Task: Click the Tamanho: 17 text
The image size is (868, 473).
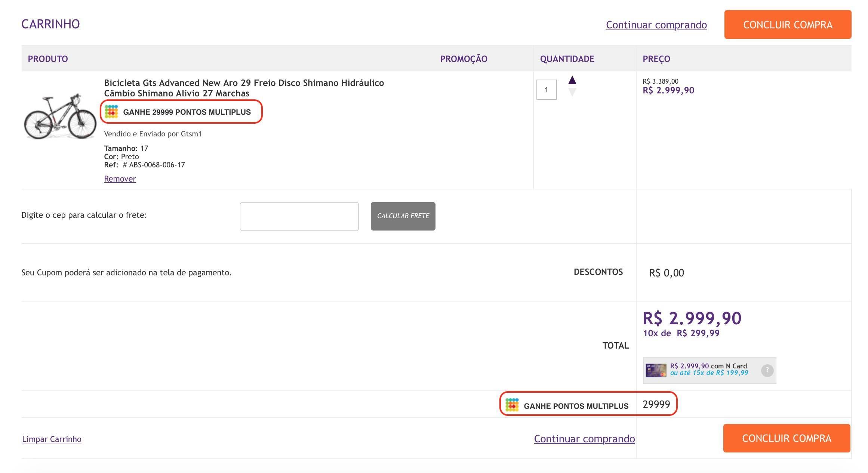Action: tap(126, 148)
